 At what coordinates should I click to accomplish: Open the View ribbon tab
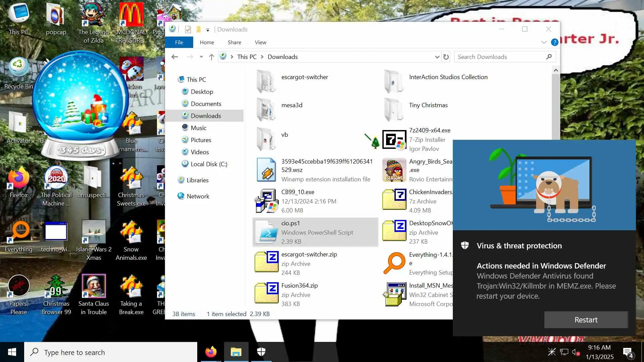260,42
